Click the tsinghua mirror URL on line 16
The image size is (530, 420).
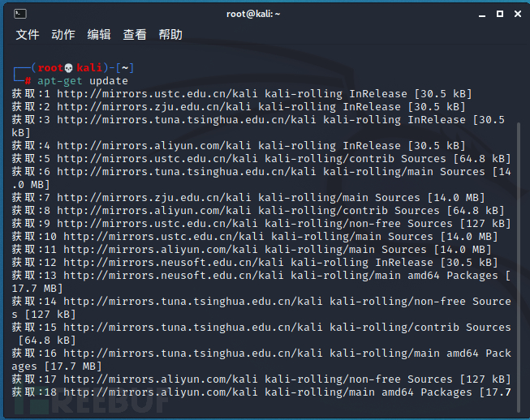point(192,354)
